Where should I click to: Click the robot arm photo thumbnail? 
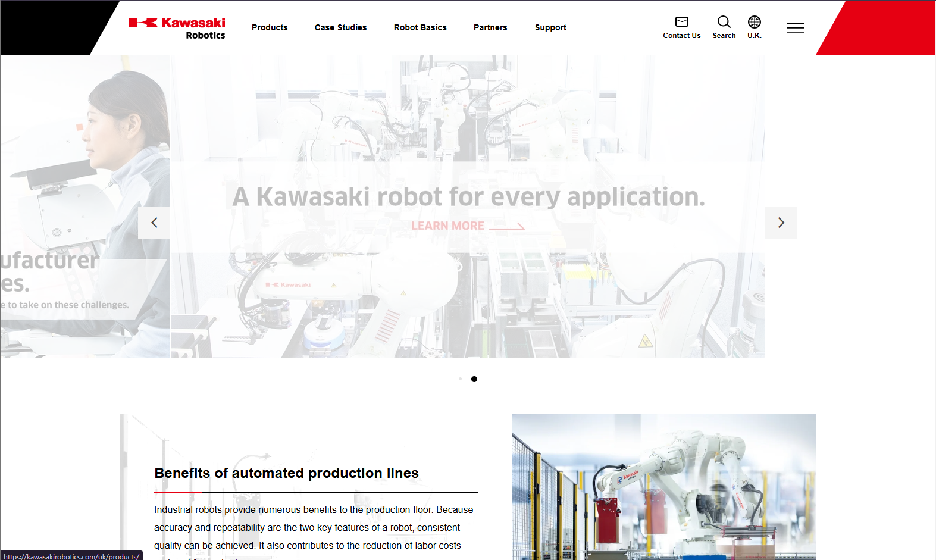click(x=664, y=487)
